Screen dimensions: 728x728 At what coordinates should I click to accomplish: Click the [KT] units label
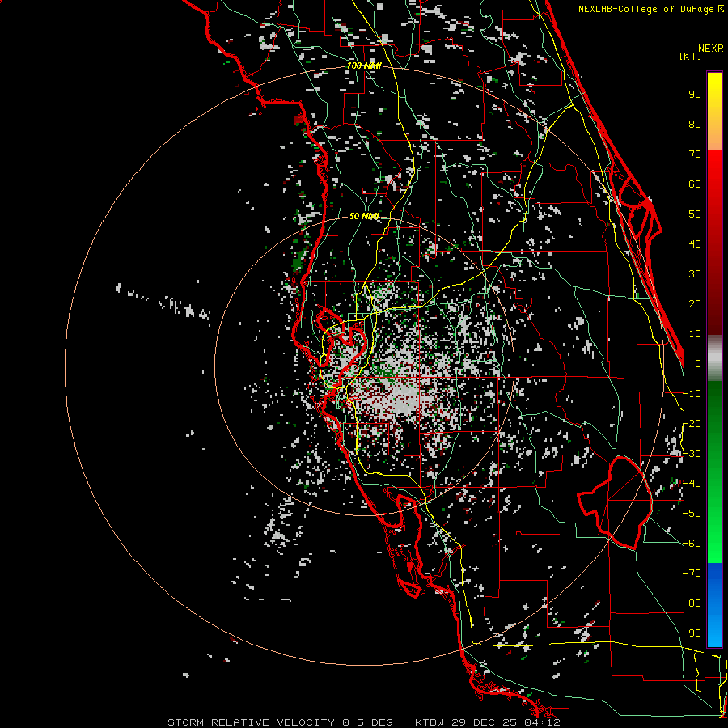tap(691, 56)
